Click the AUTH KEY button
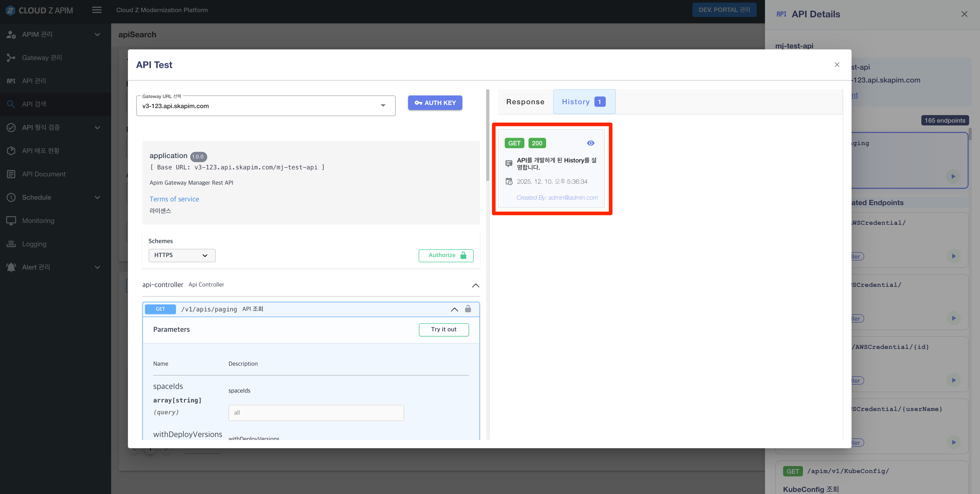The image size is (980, 494). coord(435,103)
